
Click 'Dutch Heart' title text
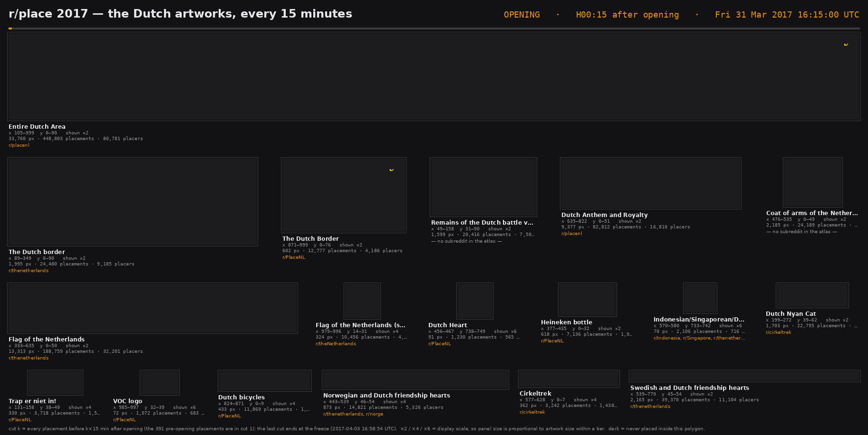pyautogui.click(x=448, y=325)
